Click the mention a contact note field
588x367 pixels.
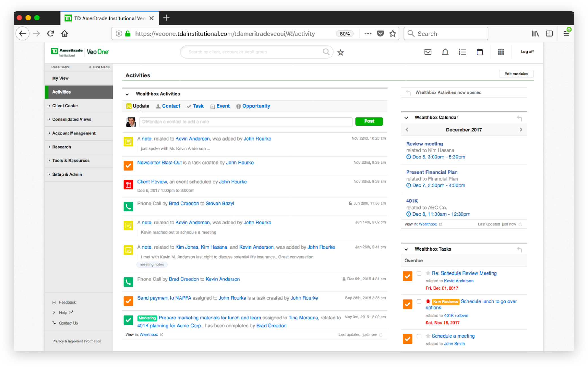246,122
